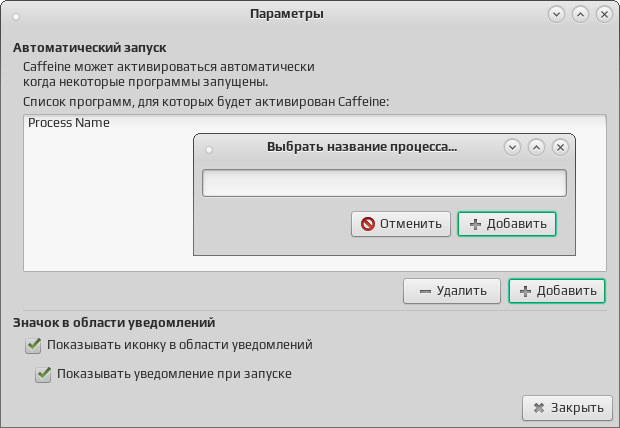The width and height of the screenshot is (620, 428).
Task: Toggle Показывать уведомление при запуске checkbox
Action: [x=43, y=375]
